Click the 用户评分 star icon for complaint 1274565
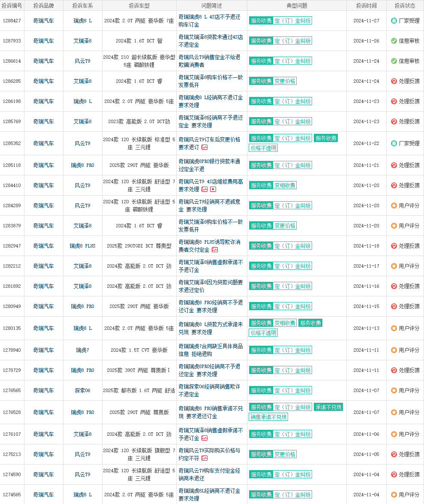Image resolution: width=424 pixels, height=504 pixels. pos(394,495)
